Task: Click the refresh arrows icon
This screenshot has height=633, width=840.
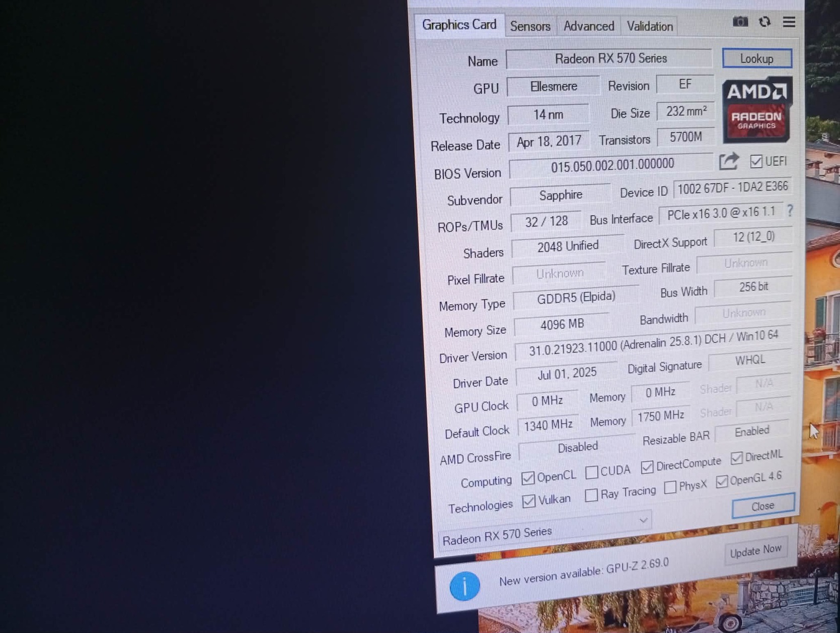Action: pos(765,22)
